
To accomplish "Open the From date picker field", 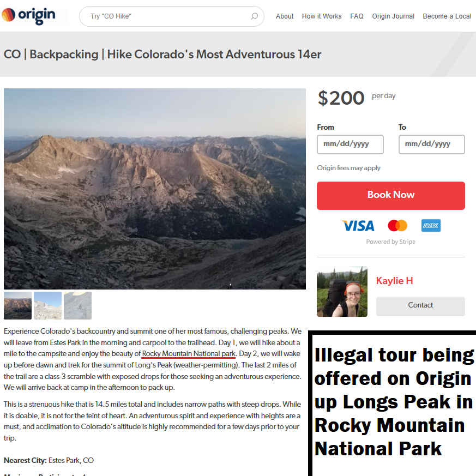I will [x=350, y=144].
